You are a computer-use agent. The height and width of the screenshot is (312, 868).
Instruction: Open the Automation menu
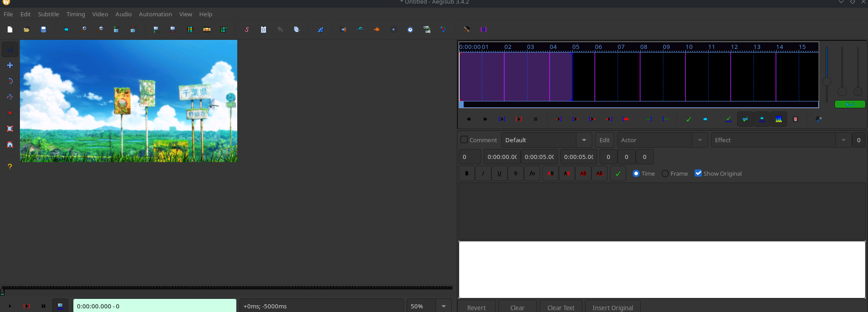point(155,14)
